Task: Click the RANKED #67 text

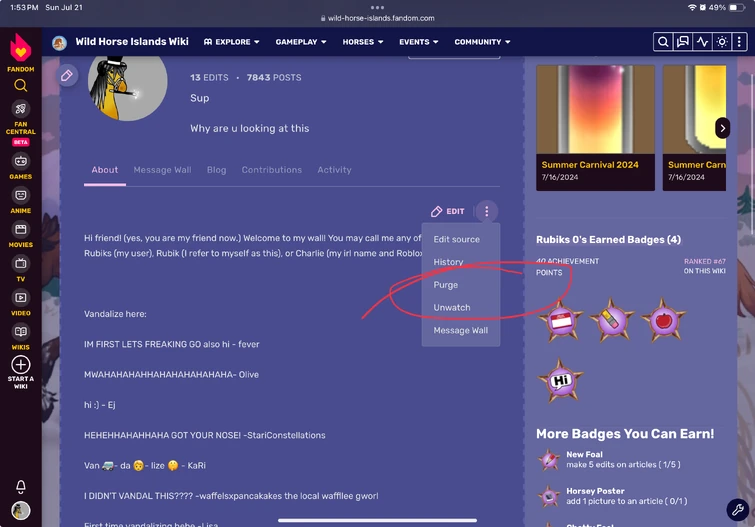Action: point(704,261)
